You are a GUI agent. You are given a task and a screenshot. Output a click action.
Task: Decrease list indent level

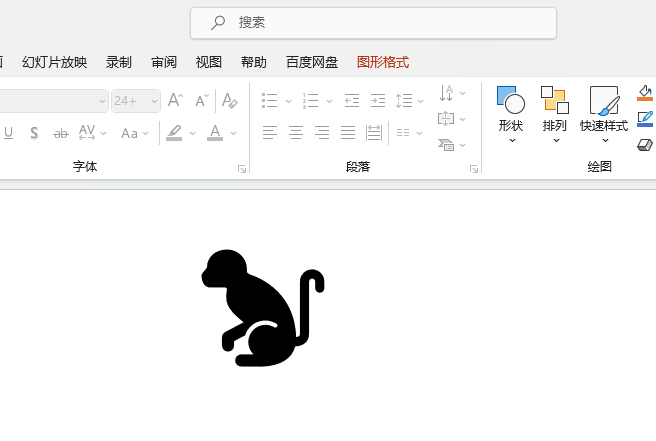click(x=352, y=100)
